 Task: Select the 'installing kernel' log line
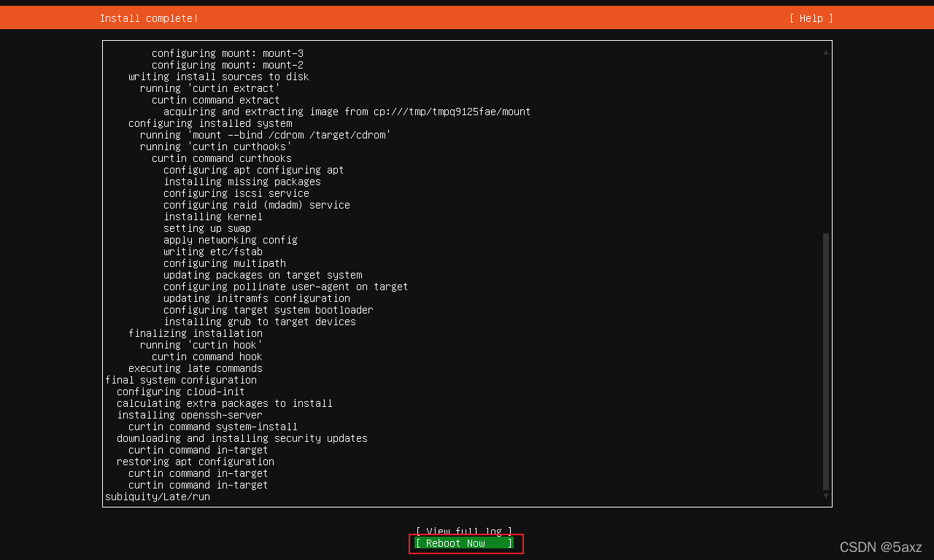pos(213,217)
